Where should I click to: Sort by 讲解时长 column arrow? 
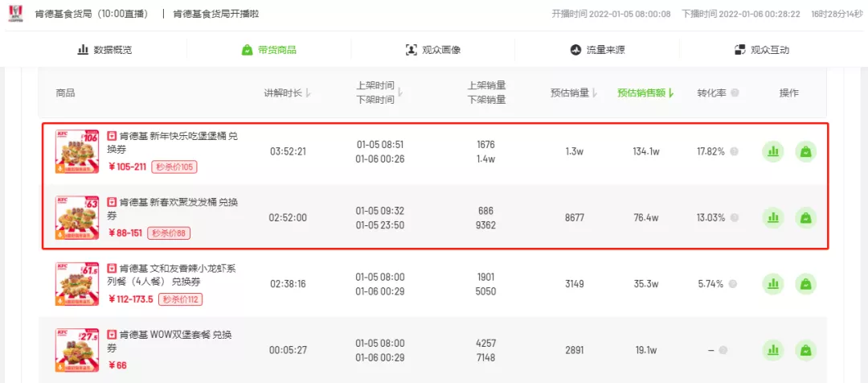(309, 93)
